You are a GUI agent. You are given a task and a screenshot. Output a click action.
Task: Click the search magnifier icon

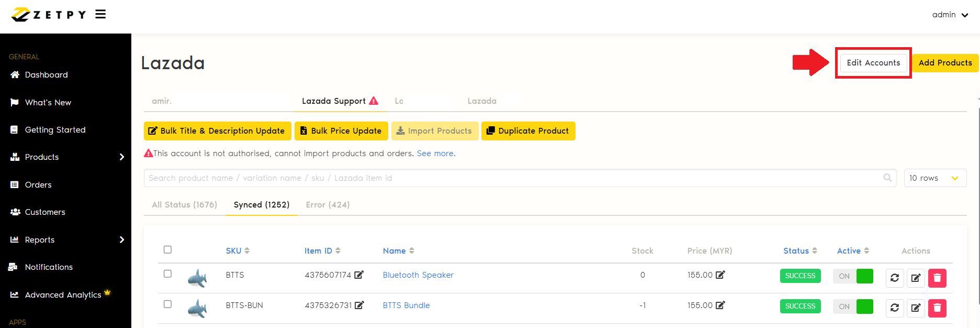pos(887,178)
